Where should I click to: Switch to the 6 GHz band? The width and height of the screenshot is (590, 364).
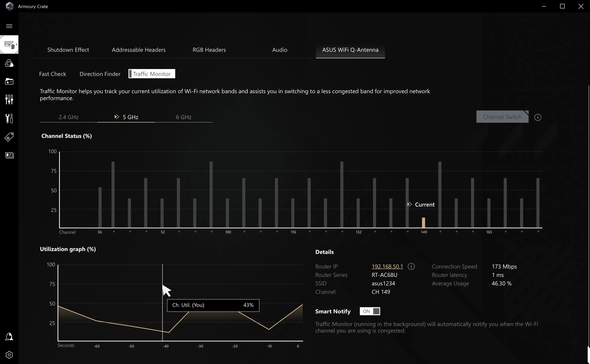183,117
